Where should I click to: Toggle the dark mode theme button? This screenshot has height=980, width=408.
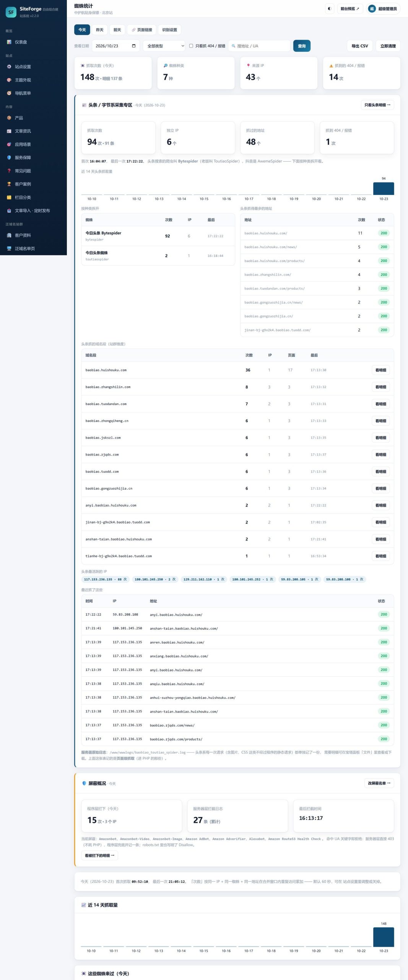[x=330, y=9]
